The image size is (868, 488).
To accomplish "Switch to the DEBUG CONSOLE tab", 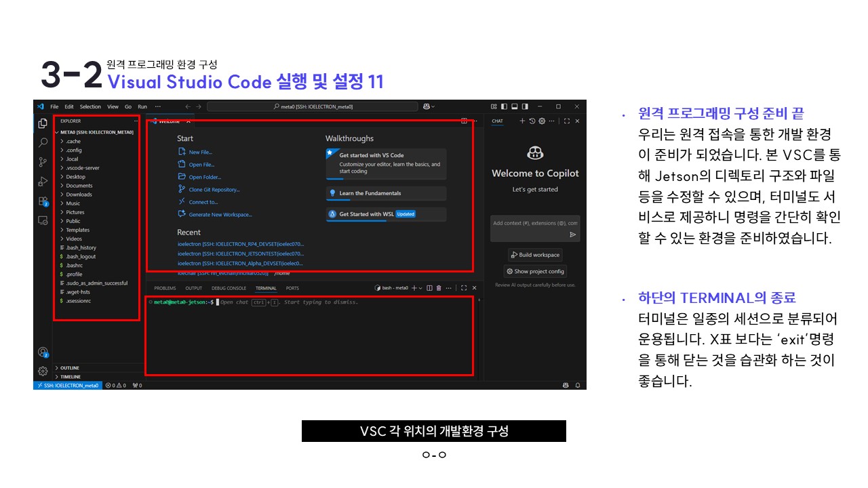I will [229, 288].
